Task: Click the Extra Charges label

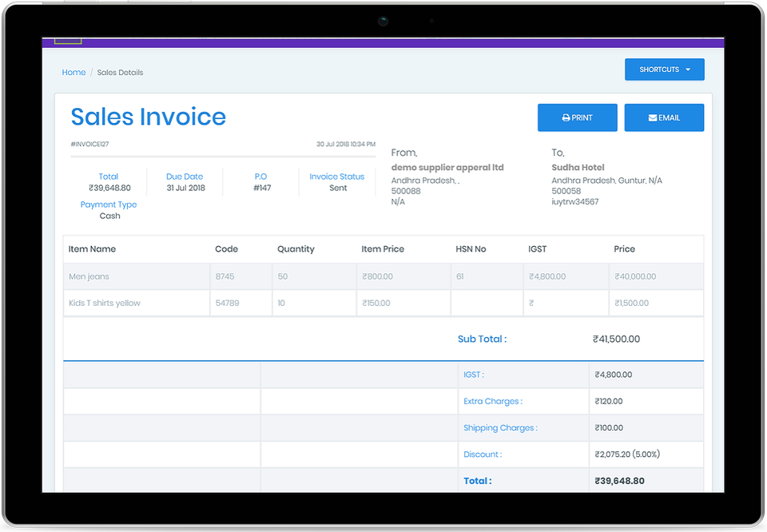Action: (x=492, y=401)
